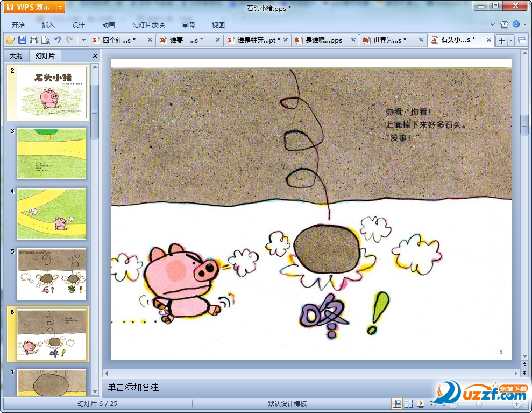Select slide 2 title thumbnail
The height and width of the screenshot is (413, 532).
[x=52, y=93]
